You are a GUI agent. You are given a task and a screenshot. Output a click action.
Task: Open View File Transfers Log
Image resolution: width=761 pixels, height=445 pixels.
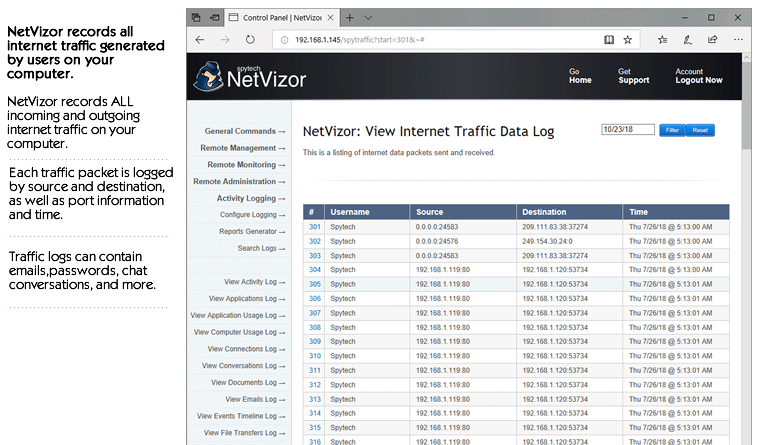244,433
